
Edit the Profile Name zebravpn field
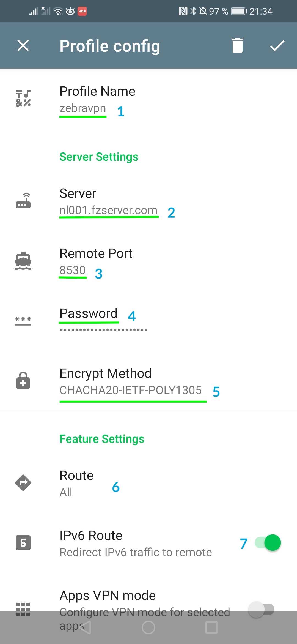[x=148, y=99]
